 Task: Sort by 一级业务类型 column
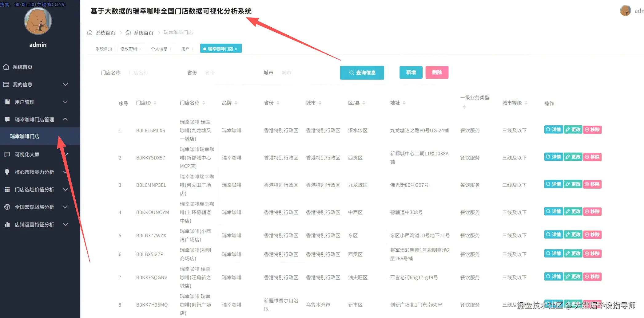coord(464,107)
